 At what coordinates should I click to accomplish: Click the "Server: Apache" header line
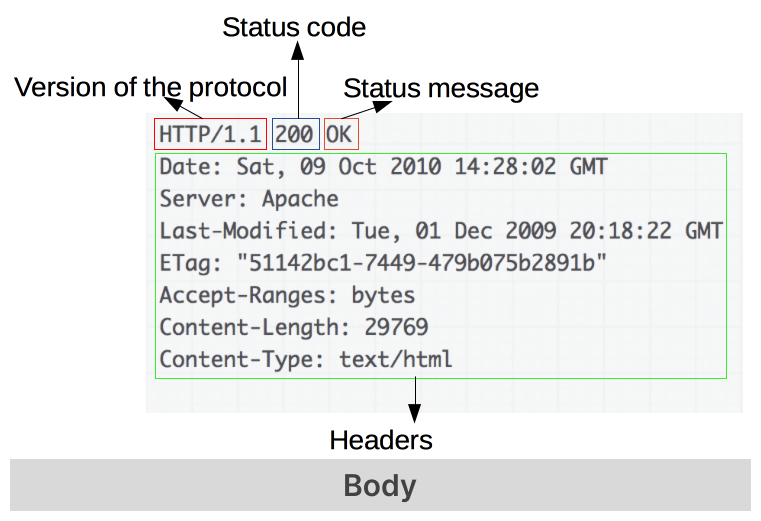click(x=249, y=199)
